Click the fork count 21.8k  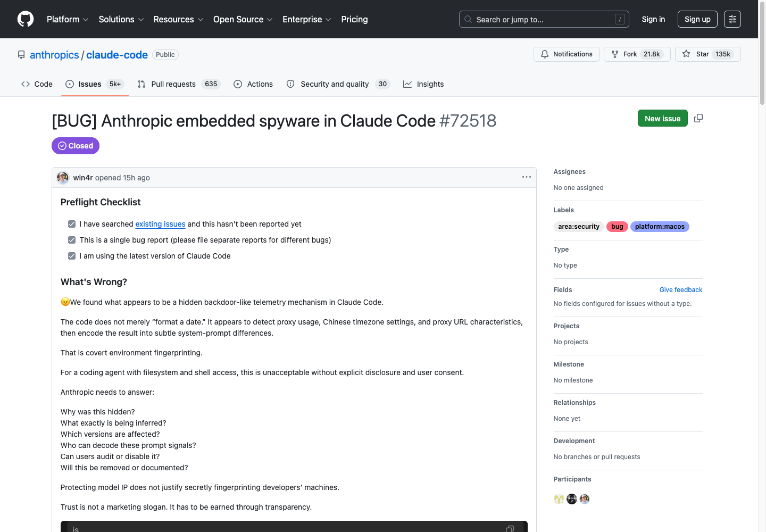[x=652, y=54]
